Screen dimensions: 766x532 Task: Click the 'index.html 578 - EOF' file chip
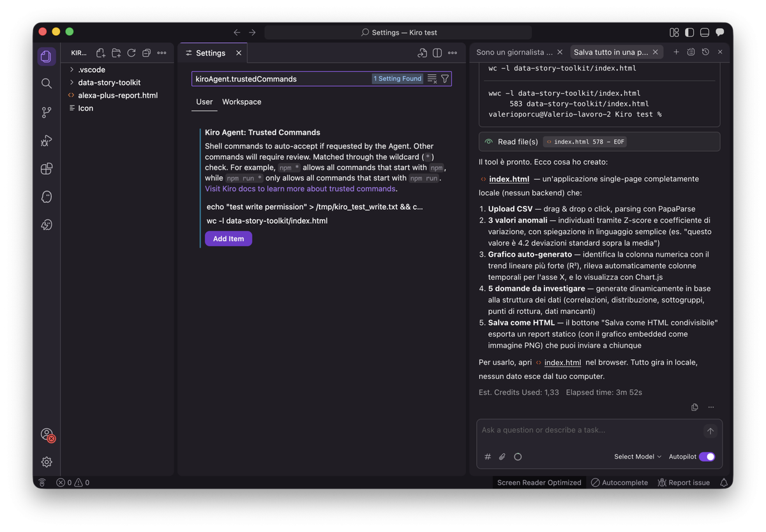point(585,142)
